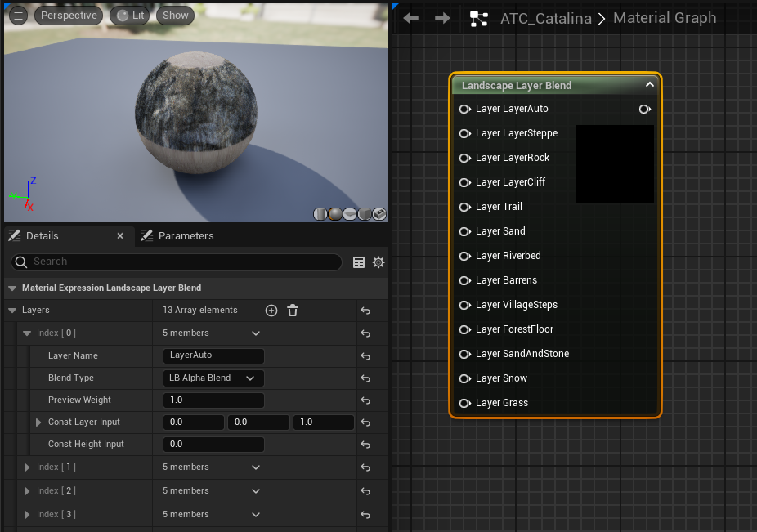Switch preview mesh to plane shape
Image resolution: width=757 pixels, height=532 pixels.
350,214
